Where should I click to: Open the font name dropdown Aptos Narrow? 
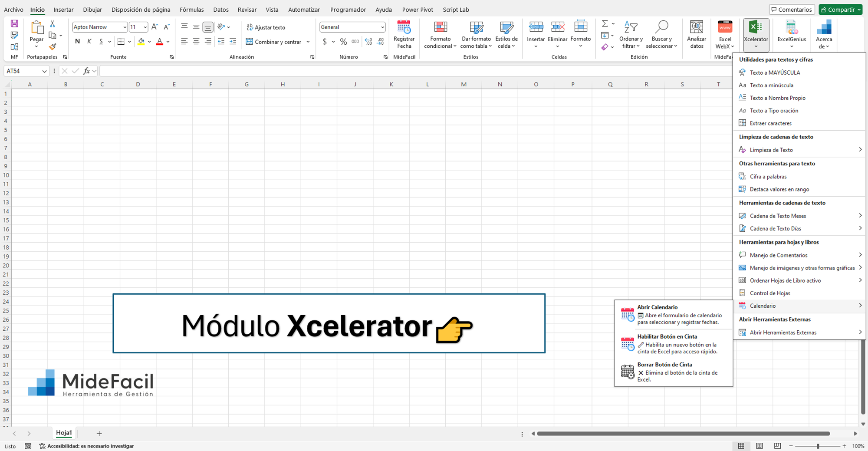tap(125, 27)
